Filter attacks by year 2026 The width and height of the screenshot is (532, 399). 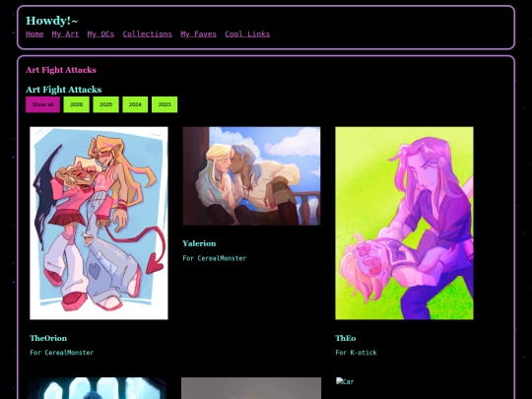pyautogui.click(x=76, y=104)
